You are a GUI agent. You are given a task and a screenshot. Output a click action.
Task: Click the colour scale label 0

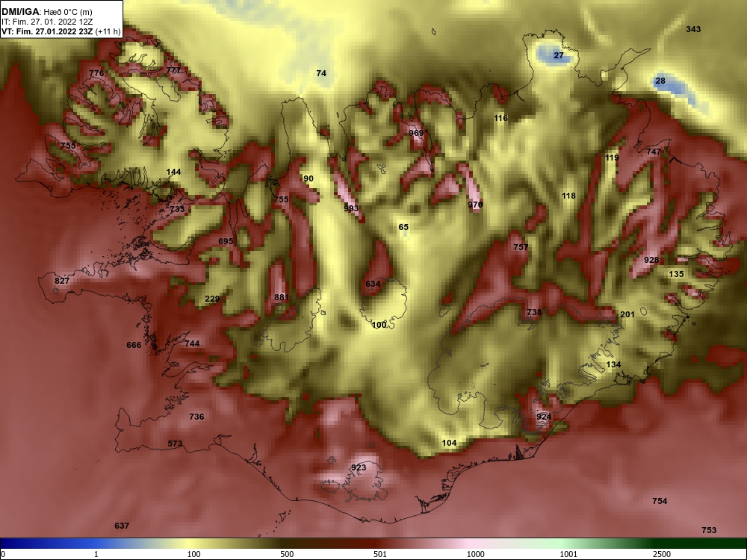tap(4, 554)
